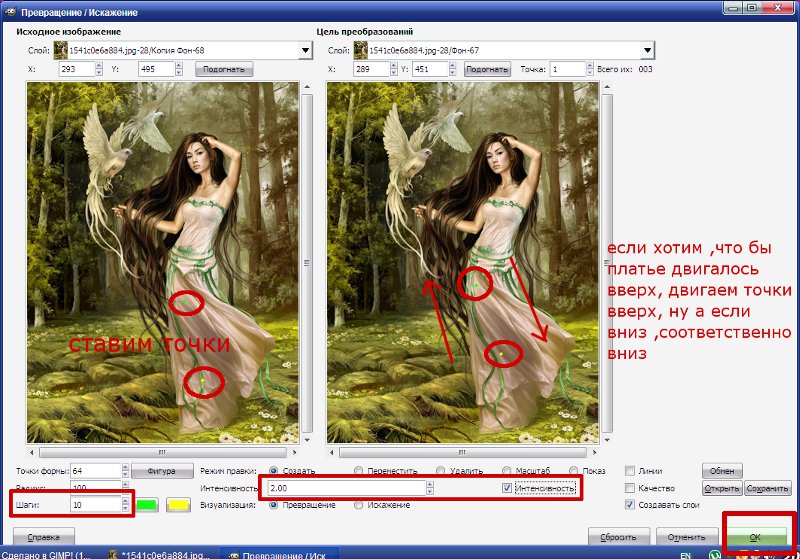Click the EN language indicator in the taskbar
Screen dimensions: 800x559
pyautogui.click(x=686, y=555)
